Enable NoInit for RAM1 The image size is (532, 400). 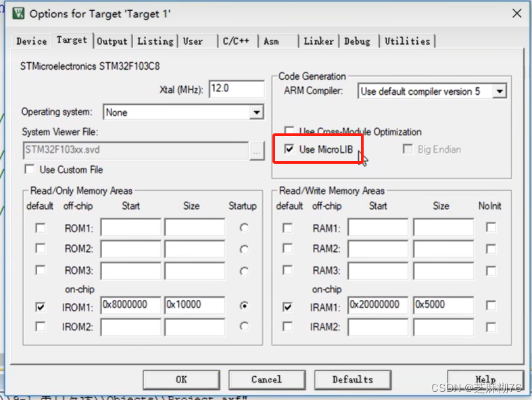pyautogui.click(x=491, y=227)
